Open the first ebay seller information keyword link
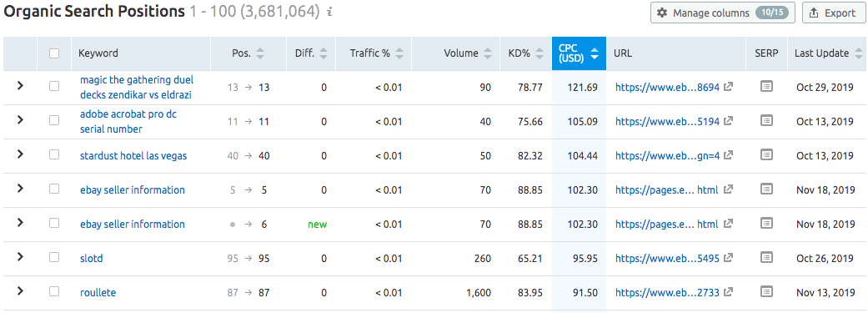The width and height of the screenshot is (868, 313). (x=133, y=190)
